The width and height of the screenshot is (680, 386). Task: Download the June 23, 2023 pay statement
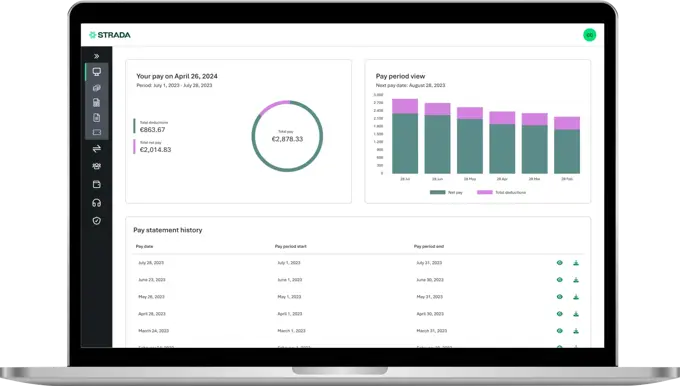(x=576, y=280)
